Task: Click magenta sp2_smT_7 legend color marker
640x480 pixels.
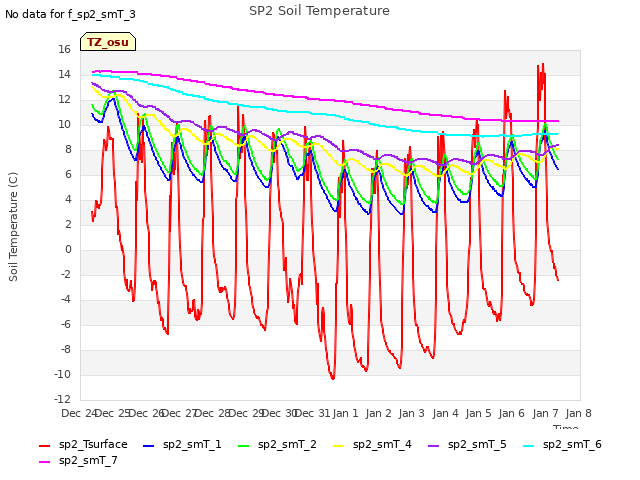Action: pyautogui.click(x=44, y=462)
